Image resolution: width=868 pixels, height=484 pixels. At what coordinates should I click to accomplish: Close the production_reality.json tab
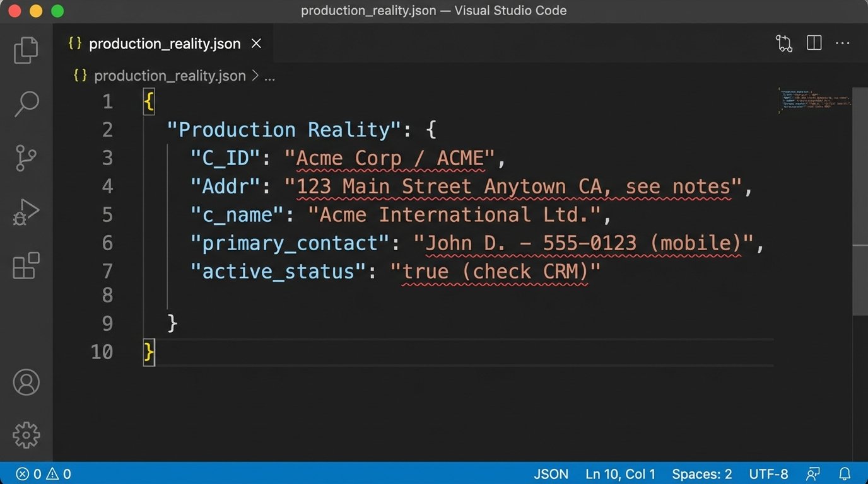point(256,43)
